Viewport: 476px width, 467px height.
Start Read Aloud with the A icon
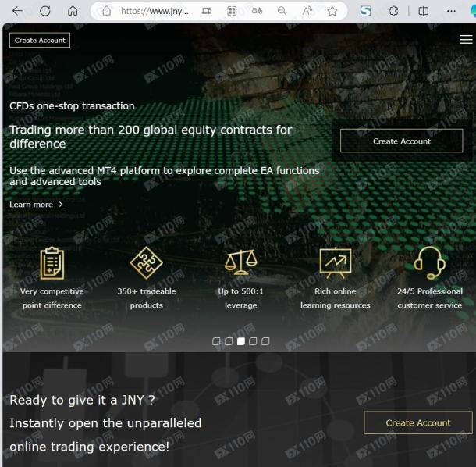307,11
